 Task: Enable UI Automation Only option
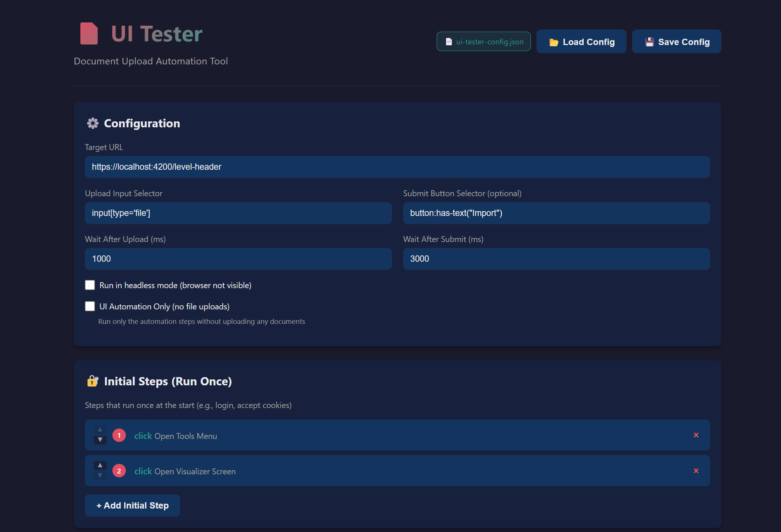coord(90,306)
